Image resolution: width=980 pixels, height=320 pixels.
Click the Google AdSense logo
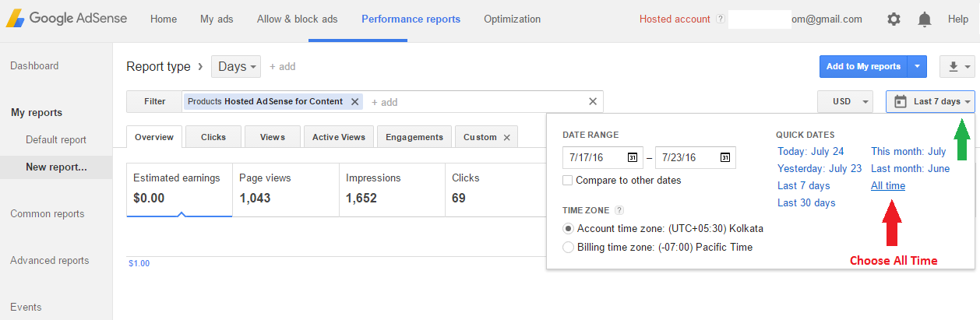coord(66,19)
